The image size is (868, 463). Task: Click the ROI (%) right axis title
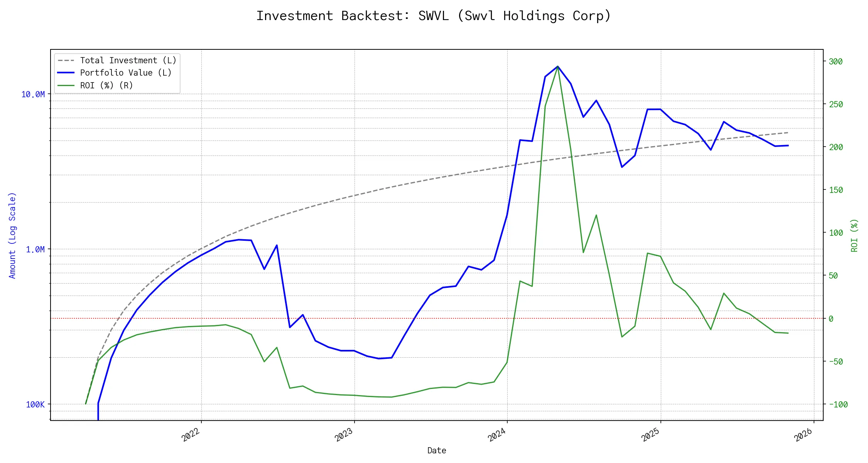[854, 235]
